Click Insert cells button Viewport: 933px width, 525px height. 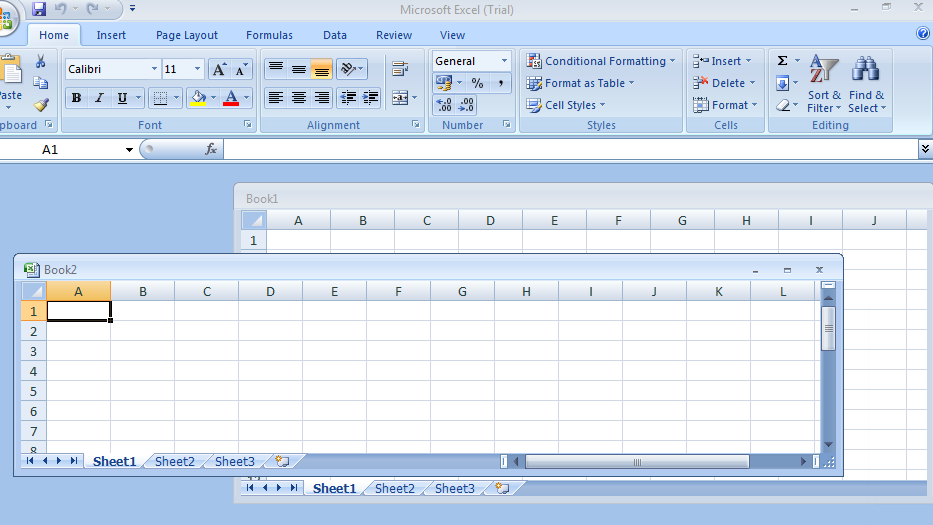(722, 61)
